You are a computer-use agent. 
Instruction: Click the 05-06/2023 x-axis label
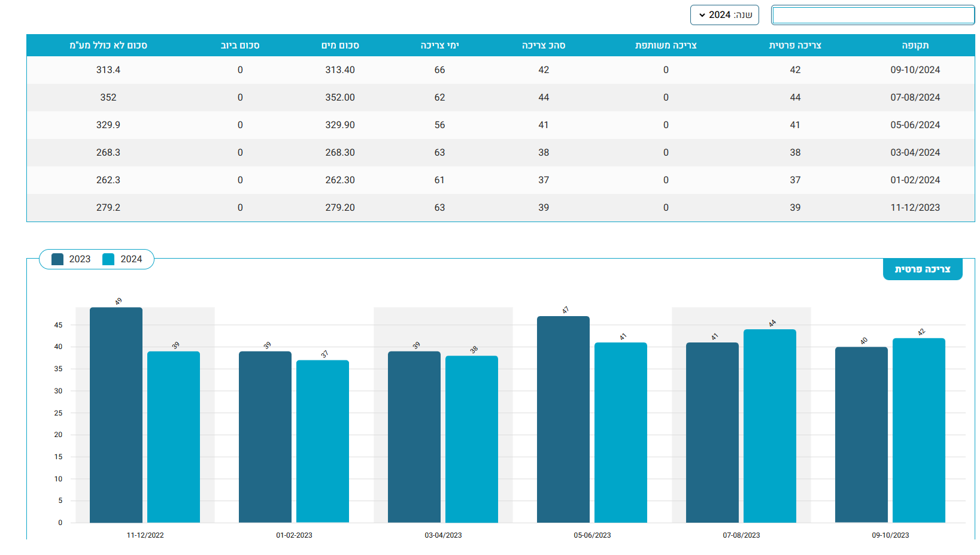coord(592,535)
